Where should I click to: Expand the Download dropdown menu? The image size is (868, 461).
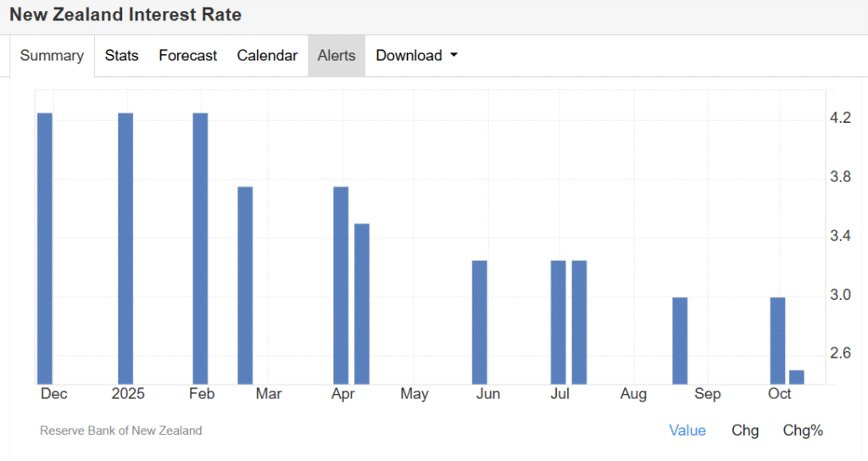[x=416, y=56]
